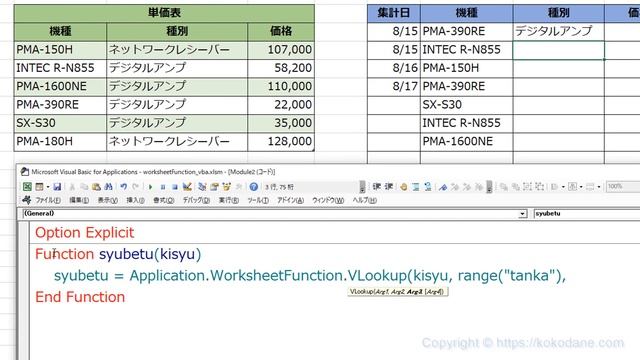
Task: Expand the (General) object dropdown
Action: [522, 214]
